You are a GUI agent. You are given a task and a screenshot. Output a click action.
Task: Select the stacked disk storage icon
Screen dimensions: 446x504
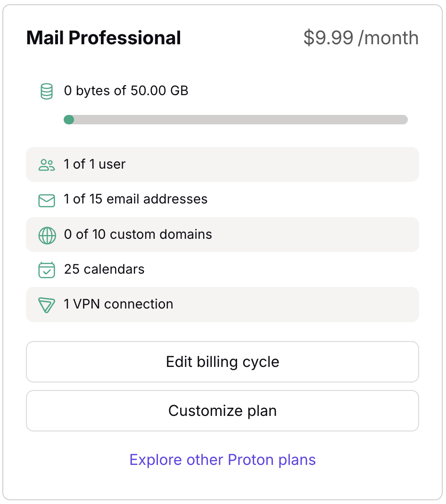(x=46, y=90)
